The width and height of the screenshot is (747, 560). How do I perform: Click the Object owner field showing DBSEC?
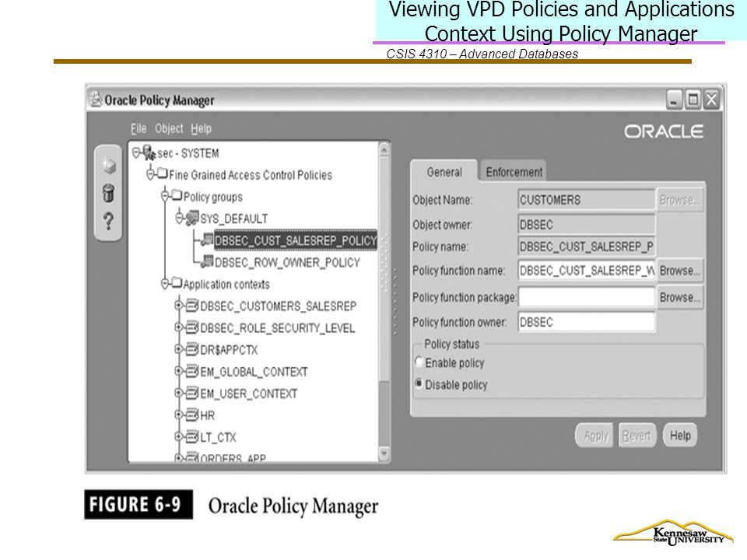[x=587, y=224]
